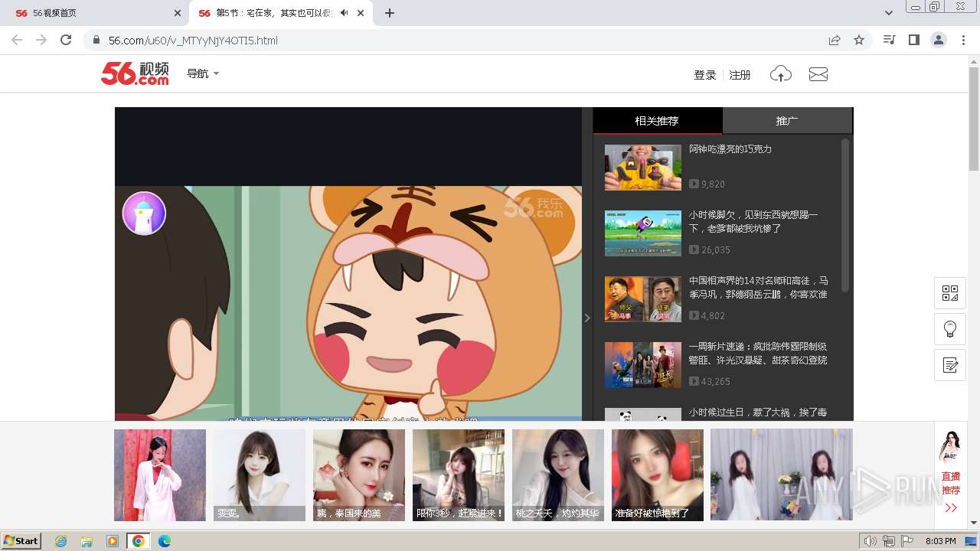The width and height of the screenshot is (980, 551).
Task: Open the system tray volume icon
Action: point(870,541)
